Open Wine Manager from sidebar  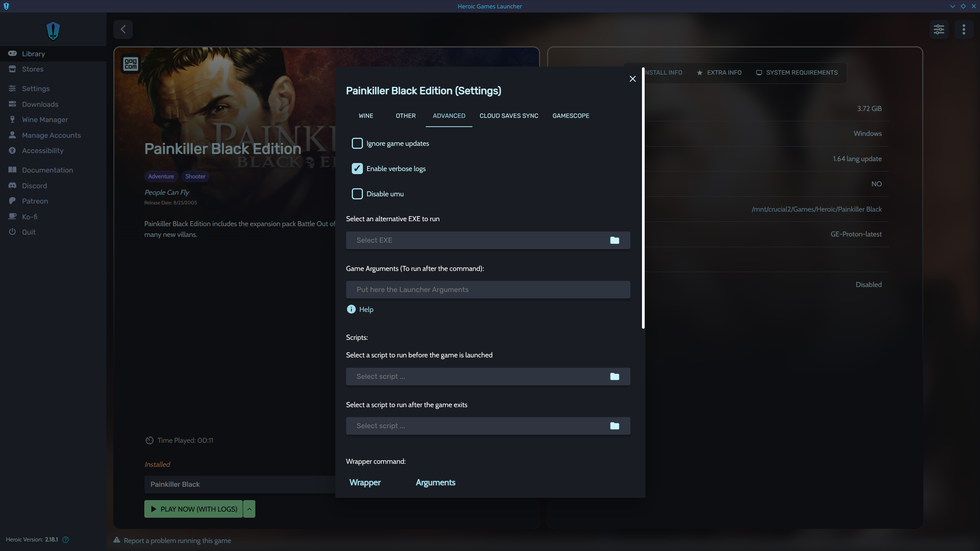(45, 119)
